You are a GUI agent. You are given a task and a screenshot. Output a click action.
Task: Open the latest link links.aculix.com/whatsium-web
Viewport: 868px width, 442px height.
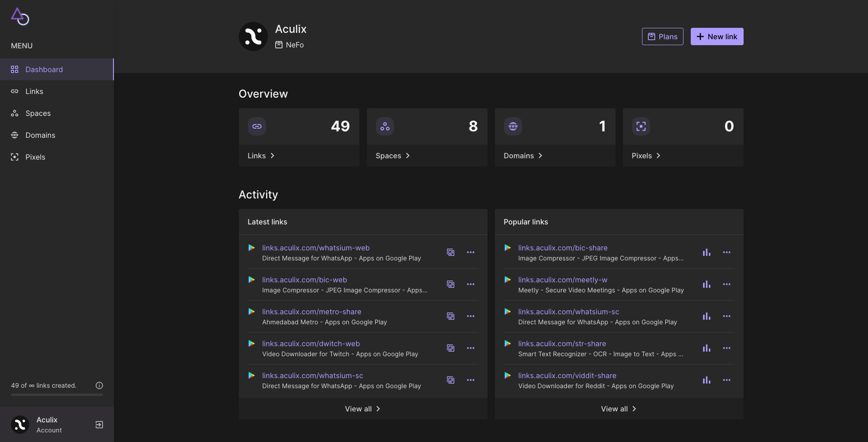316,248
